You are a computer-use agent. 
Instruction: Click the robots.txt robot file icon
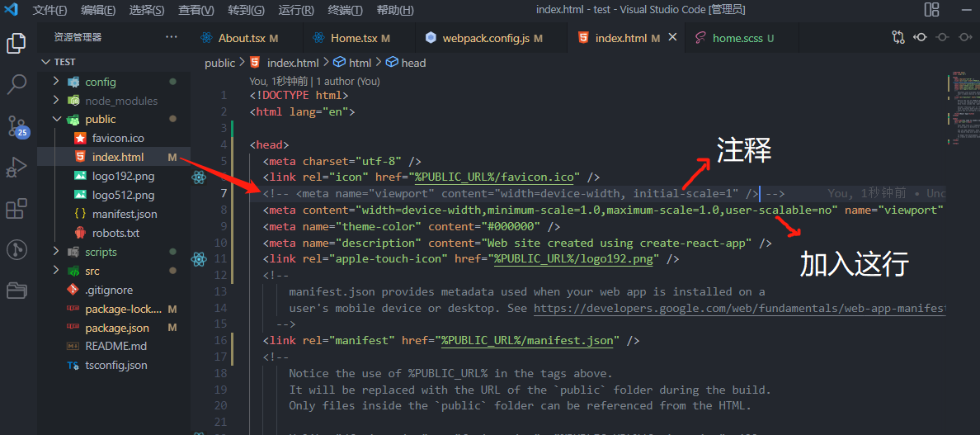pos(80,233)
